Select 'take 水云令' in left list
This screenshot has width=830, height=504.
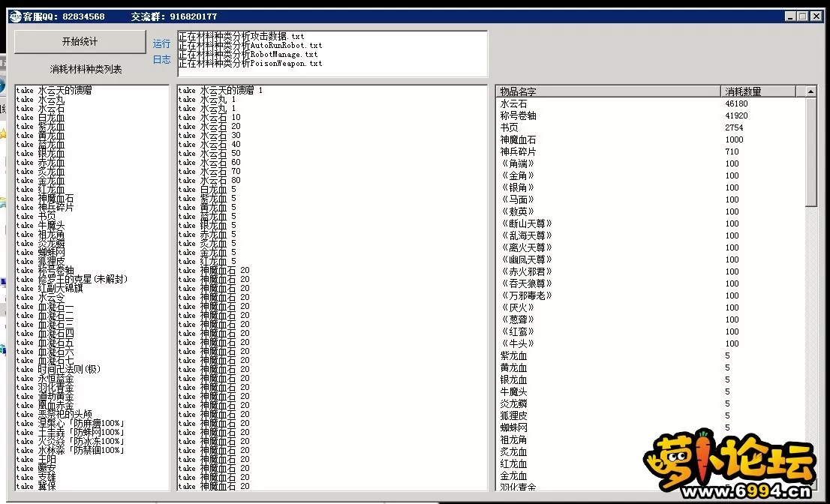click(x=41, y=297)
